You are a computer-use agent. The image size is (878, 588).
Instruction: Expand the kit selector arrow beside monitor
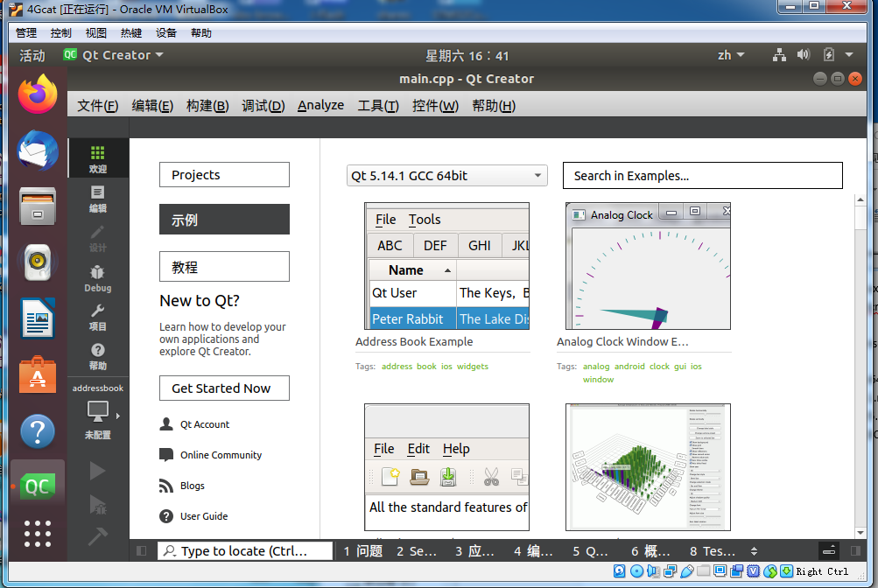click(x=118, y=416)
